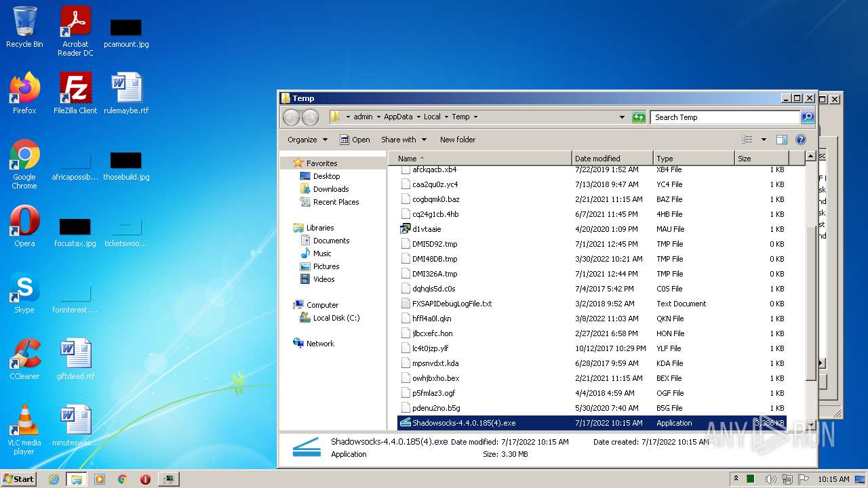Select rulemaybe.rtf document on desktop
This screenshot has height=488, width=868.
pos(126,94)
